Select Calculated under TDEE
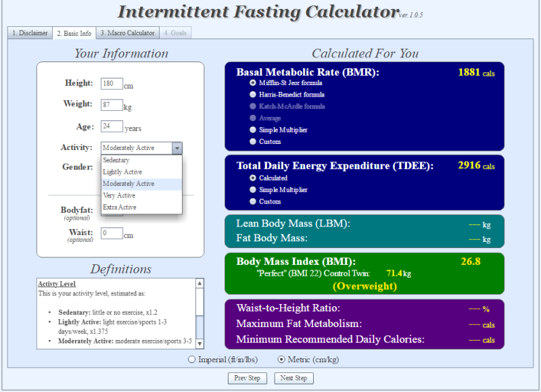The image size is (541, 392). 253,178
